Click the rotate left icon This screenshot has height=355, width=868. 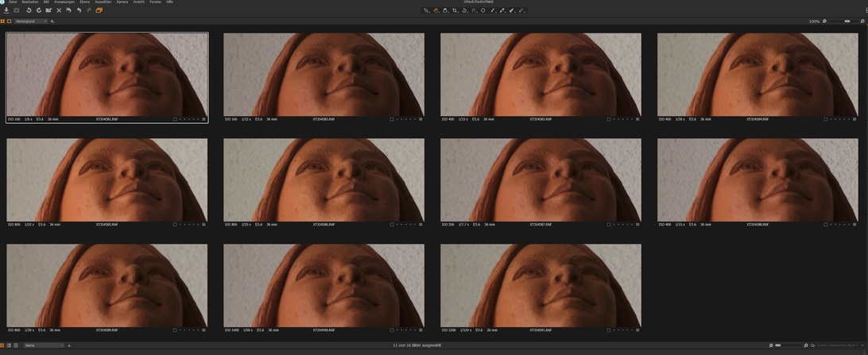click(29, 10)
